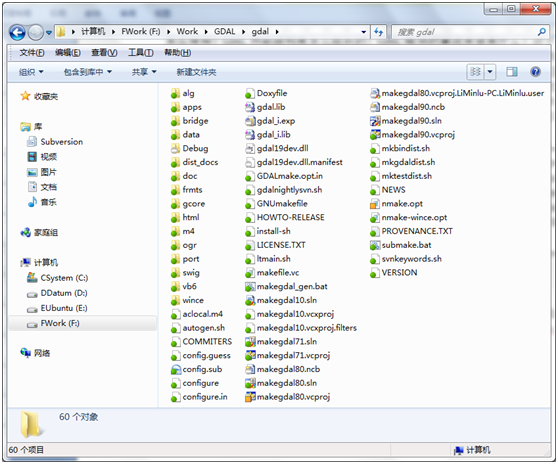Click the 新建文件夹 button
The width and height of the screenshot is (558, 464).
(196, 72)
